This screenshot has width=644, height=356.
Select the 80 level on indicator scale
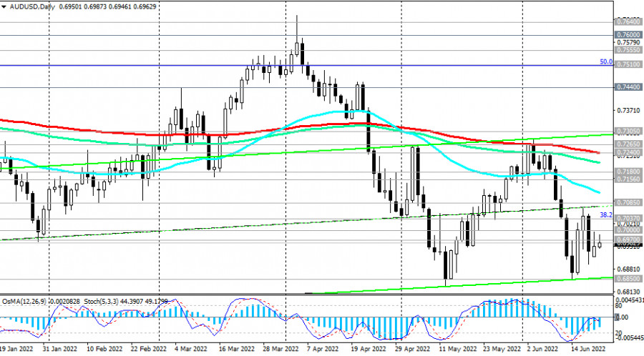pos(618,305)
